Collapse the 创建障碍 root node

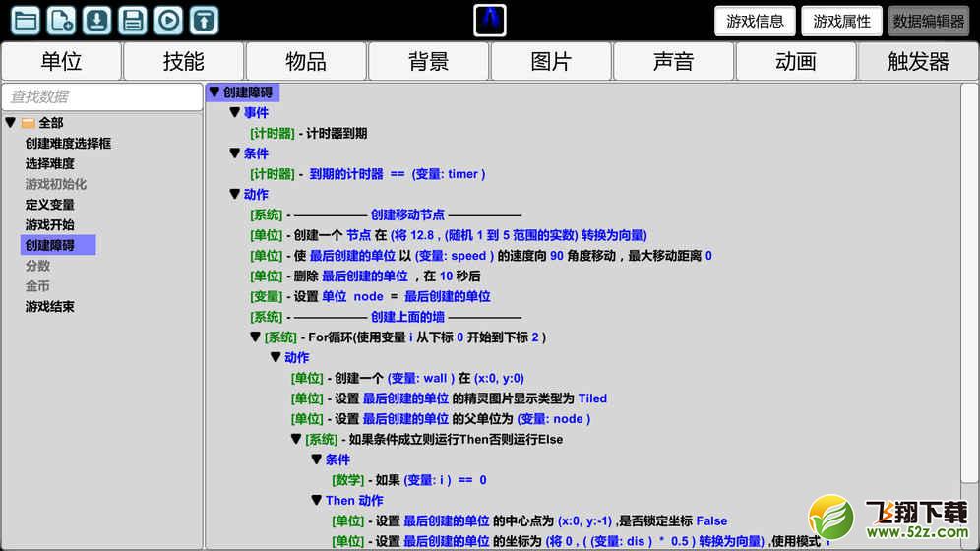(214, 92)
